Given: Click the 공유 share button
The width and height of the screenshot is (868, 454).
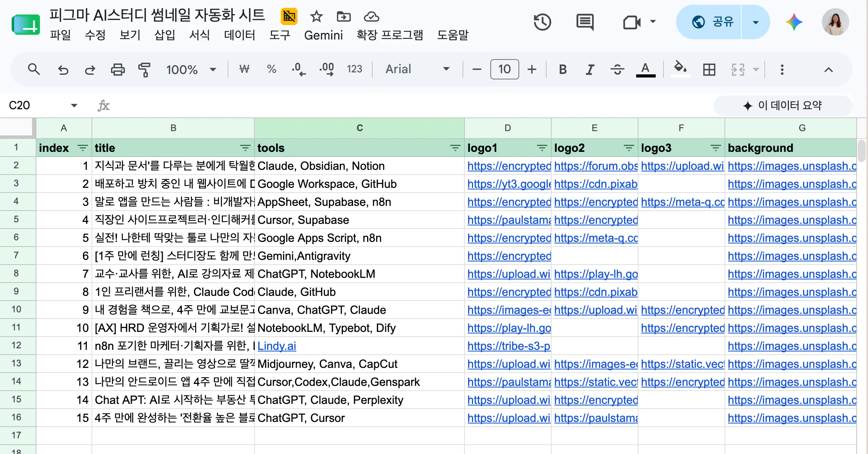Looking at the screenshot, I should click(x=708, y=22).
